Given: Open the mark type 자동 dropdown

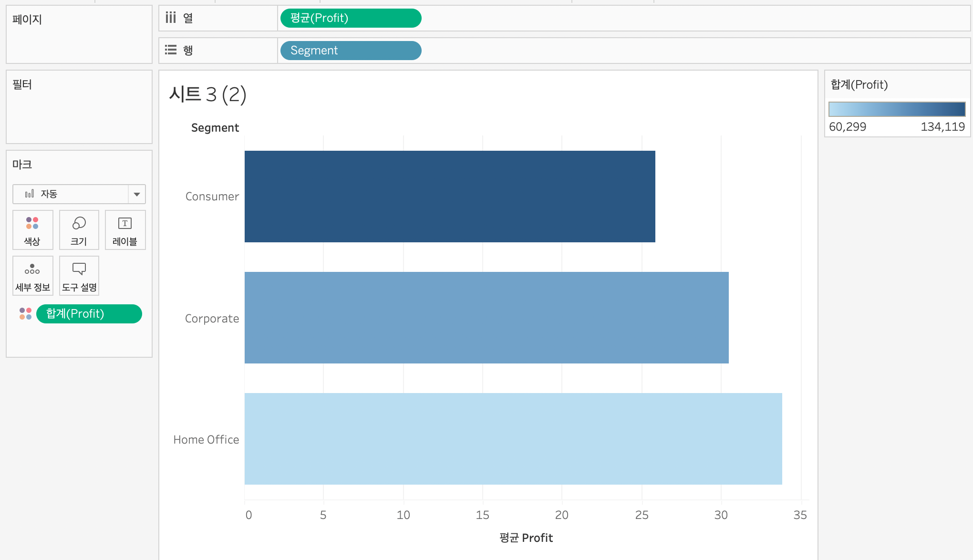Looking at the screenshot, I should click(x=71, y=194).
